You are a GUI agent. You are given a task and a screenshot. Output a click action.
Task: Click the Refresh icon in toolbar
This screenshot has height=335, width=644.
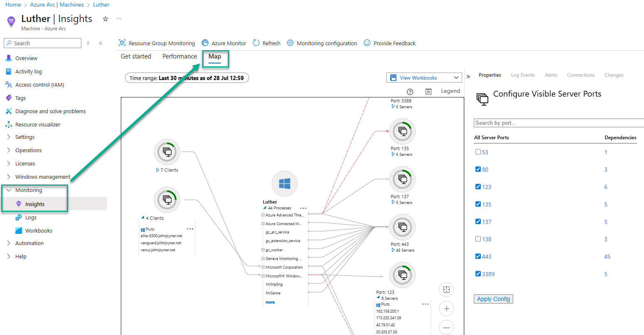click(x=256, y=43)
